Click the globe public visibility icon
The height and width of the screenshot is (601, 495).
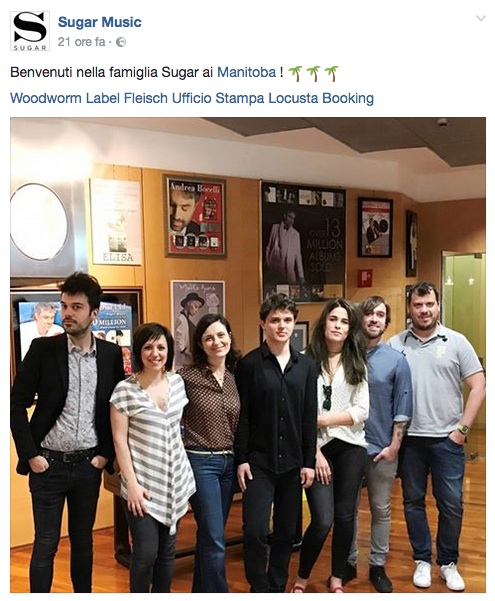[121, 42]
